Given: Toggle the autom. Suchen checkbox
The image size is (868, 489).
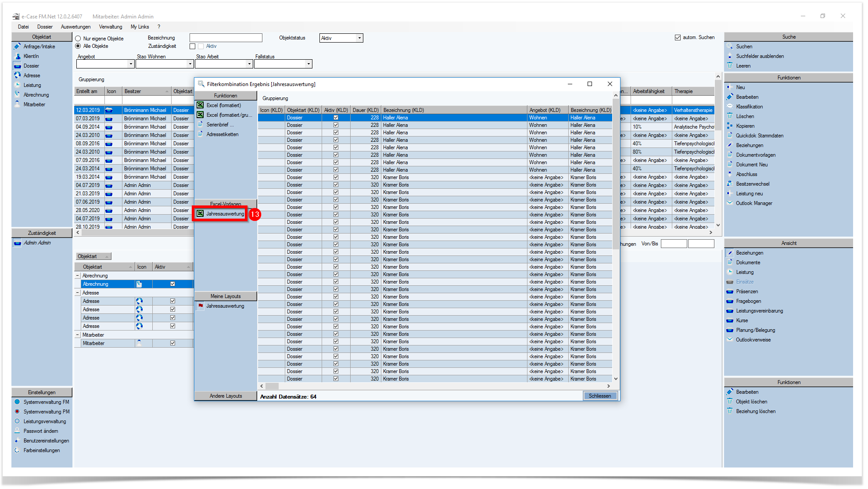Looking at the screenshot, I should pos(678,37).
